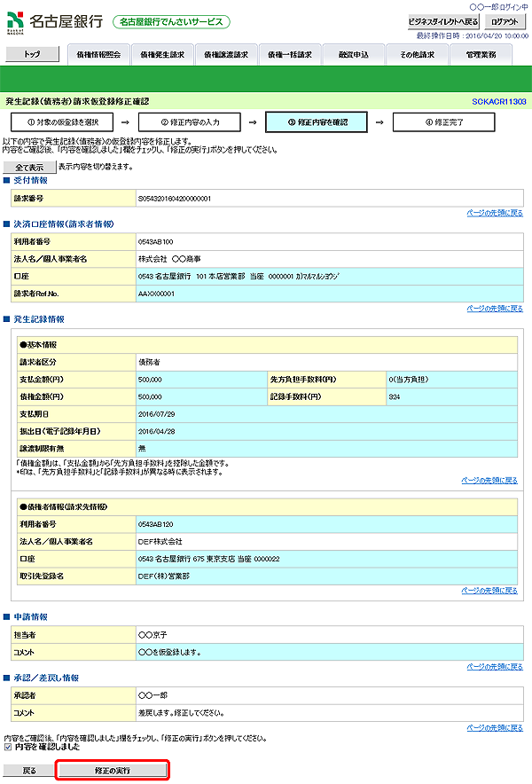Image resolution: width=532 pixels, height=784 pixels.
Task: Click the 振出日 value 2016/04/28
Action: [x=157, y=432]
